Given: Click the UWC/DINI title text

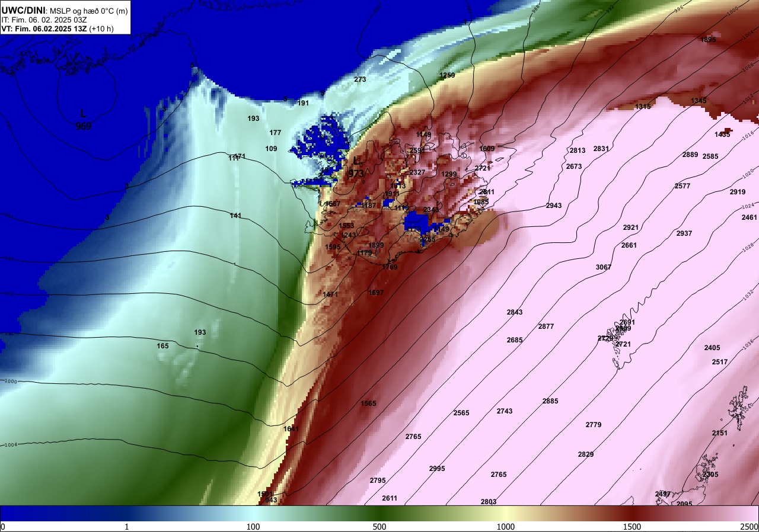Looking at the screenshot, I should (23, 10).
